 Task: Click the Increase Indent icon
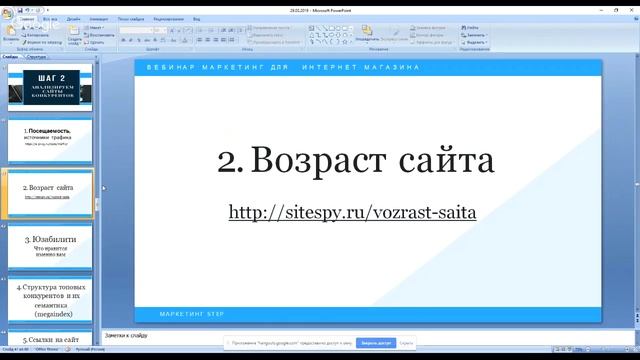(231, 30)
